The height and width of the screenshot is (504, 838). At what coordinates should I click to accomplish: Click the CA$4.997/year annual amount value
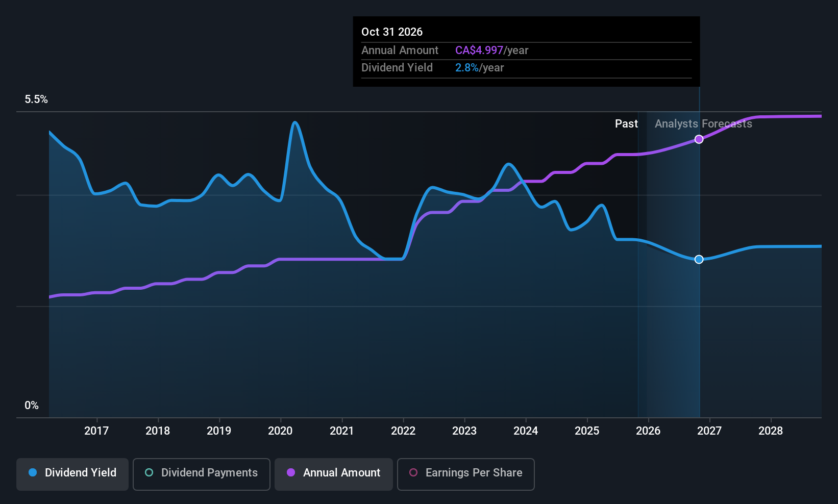point(491,51)
